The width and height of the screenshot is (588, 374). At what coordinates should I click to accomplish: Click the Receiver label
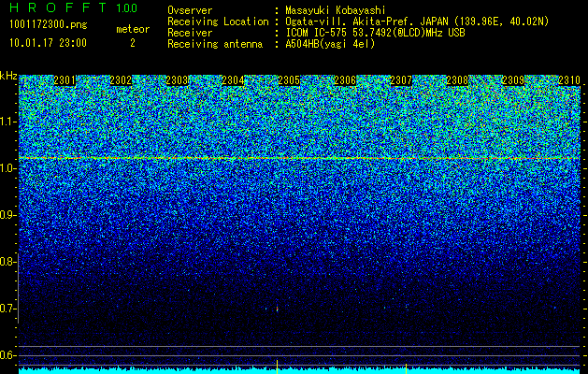190,33
